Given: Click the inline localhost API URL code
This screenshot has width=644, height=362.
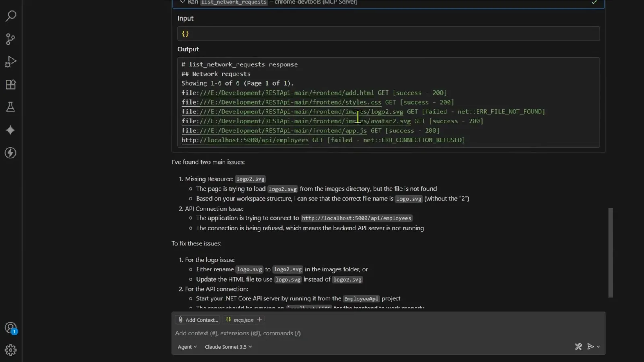Looking at the screenshot, I should [356, 218].
